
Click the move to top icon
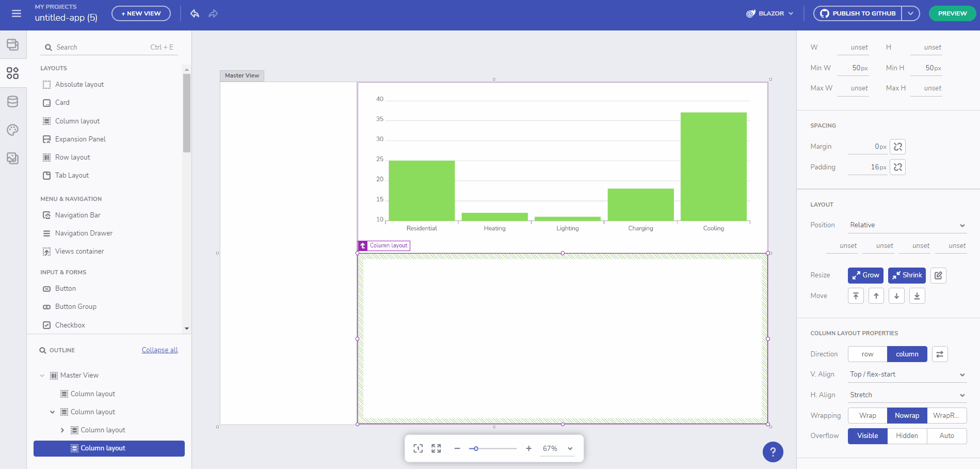856,296
